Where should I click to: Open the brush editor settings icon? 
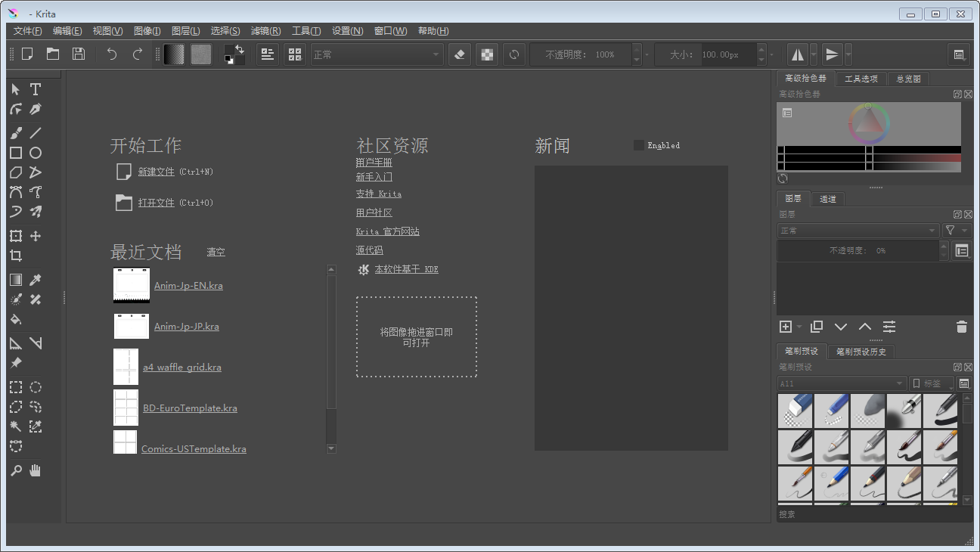tap(268, 54)
